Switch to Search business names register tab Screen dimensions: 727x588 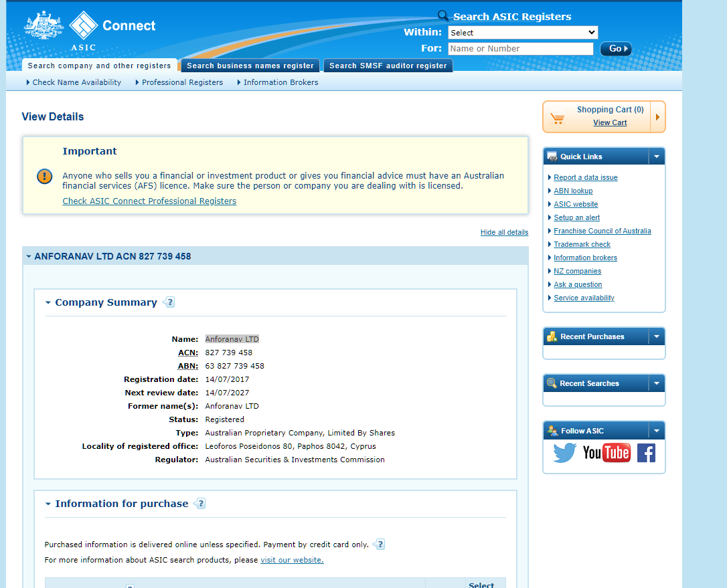click(x=250, y=66)
